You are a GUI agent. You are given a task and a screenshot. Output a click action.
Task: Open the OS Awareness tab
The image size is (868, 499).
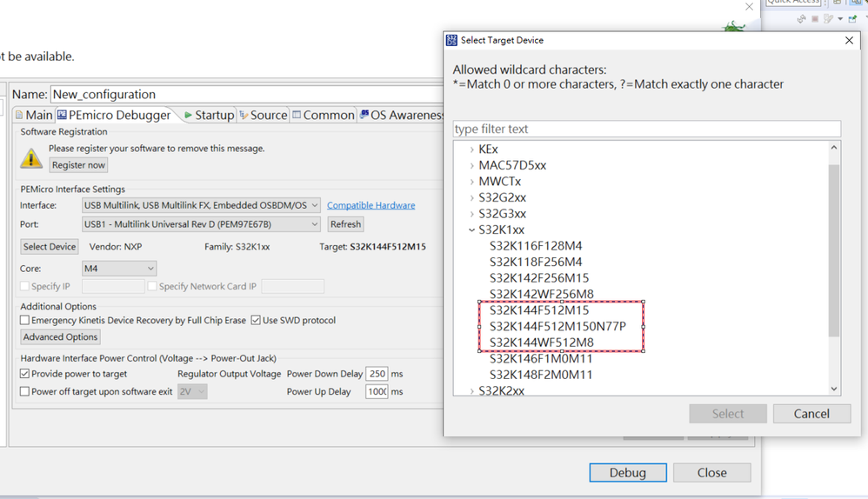click(x=401, y=115)
